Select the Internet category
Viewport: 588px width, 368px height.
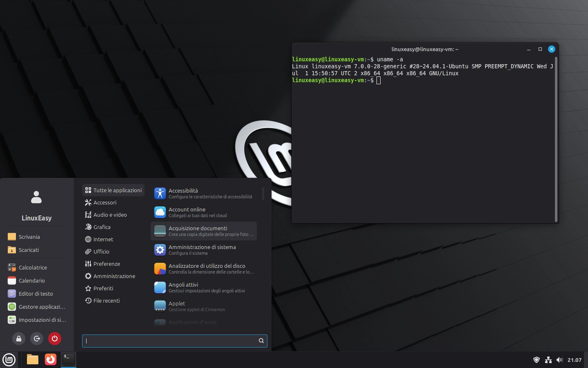(x=114, y=239)
